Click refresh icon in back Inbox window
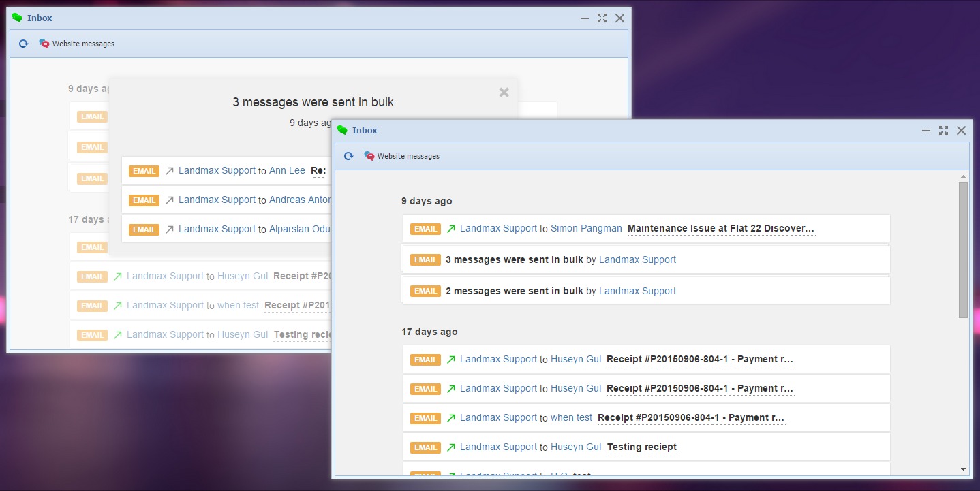980x491 pixels. tap(23, 44)
